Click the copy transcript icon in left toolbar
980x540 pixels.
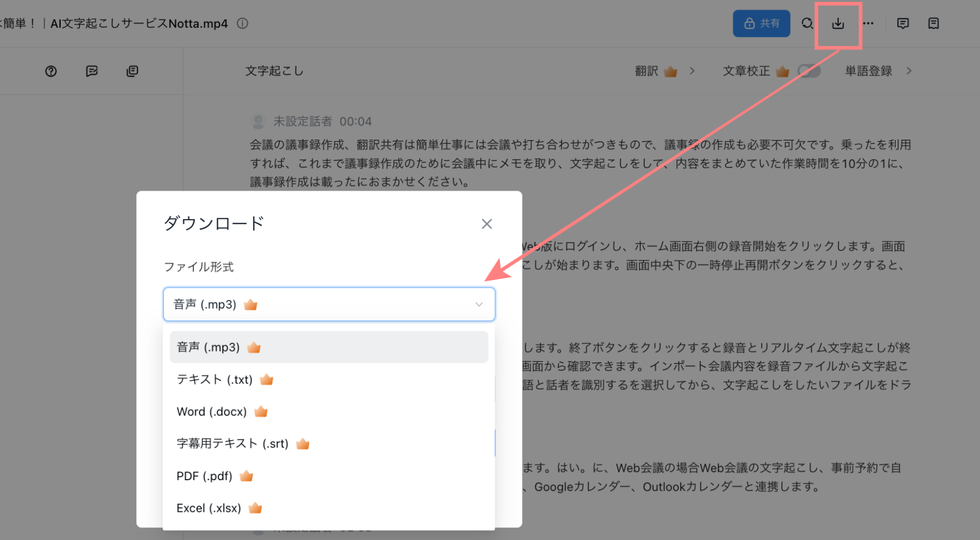click(132, 72)
